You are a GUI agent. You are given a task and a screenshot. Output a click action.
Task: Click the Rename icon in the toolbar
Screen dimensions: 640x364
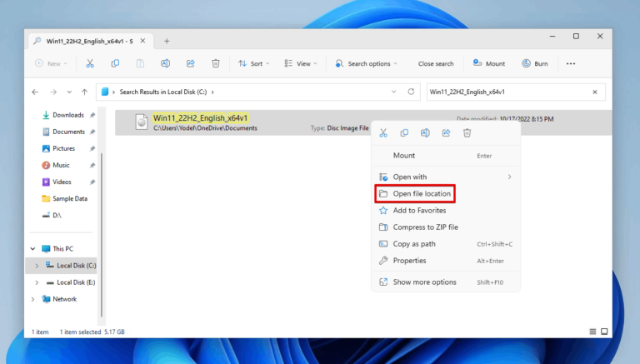[165, 63]
